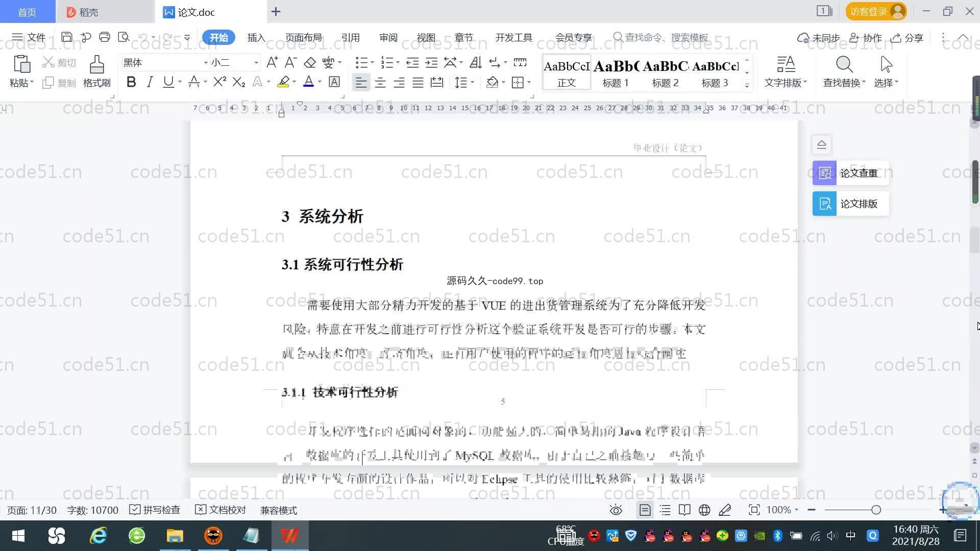Image resolution: width=980 pixels, height=551 pixels.
Task: Increase paragraph indent
Action: (x=431, y=62)
